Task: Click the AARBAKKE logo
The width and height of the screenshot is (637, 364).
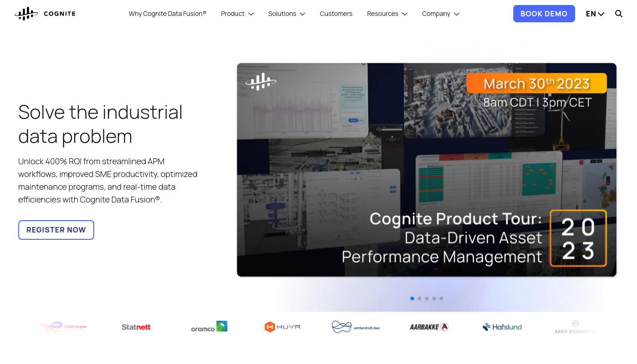Action: 429,327
